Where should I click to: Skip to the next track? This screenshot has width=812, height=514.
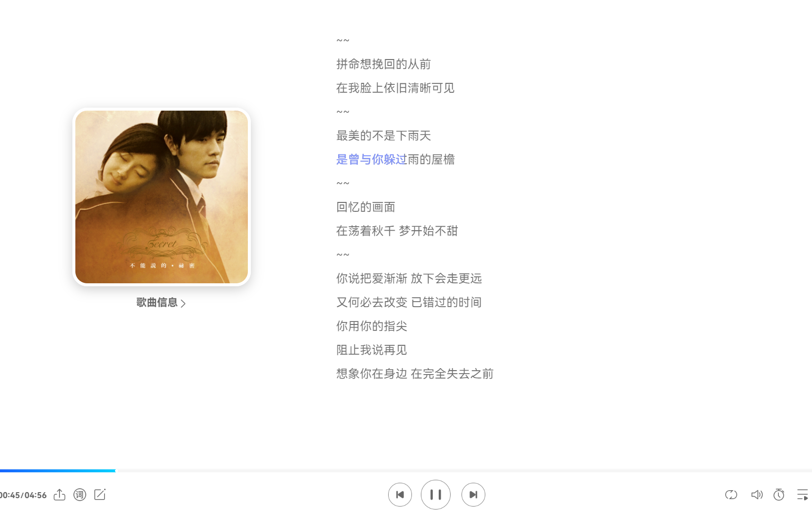tap(473, 495)
